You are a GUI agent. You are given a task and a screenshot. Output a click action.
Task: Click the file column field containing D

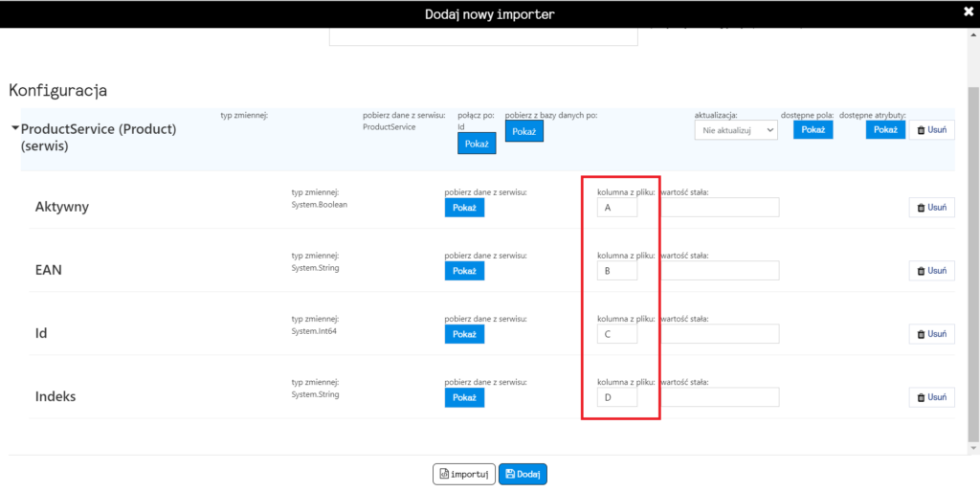point(617,397)
